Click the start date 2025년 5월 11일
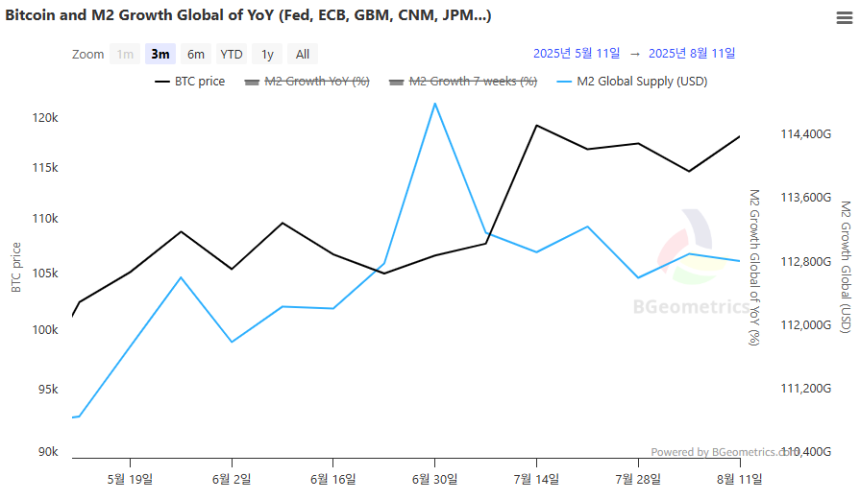Image resolution: width=860 pixels, height=500 pixels. 576,54
